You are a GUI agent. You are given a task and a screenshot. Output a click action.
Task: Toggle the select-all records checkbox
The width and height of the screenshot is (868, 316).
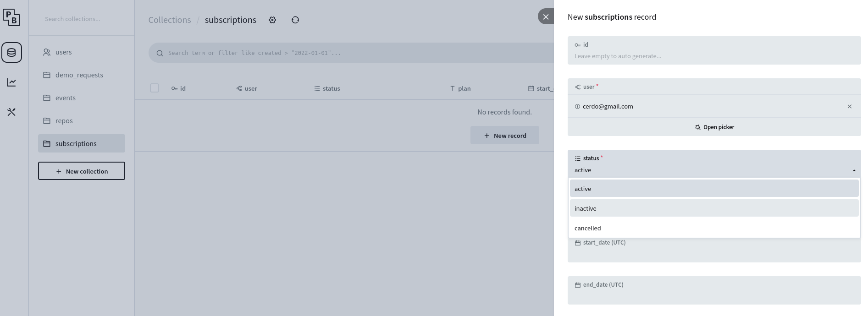pos(155,88)
